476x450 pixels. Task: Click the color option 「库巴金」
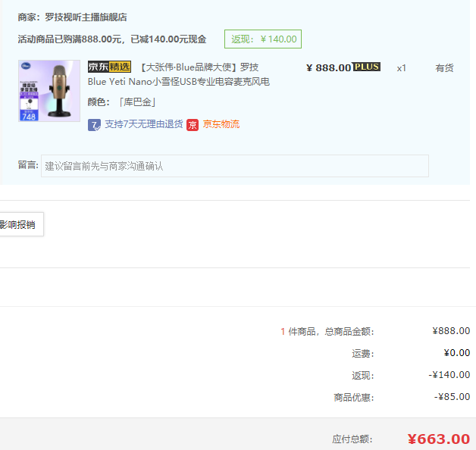[137, 102]
